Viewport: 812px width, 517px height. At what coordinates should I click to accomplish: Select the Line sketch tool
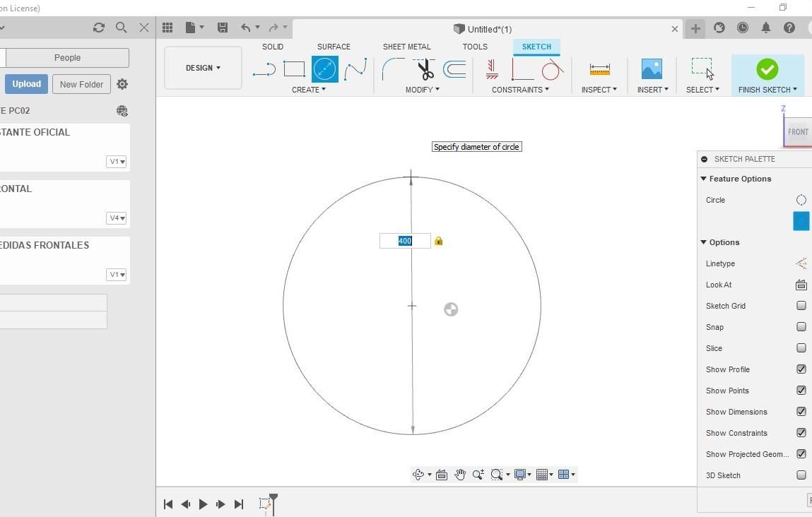[x=264, y=69]
